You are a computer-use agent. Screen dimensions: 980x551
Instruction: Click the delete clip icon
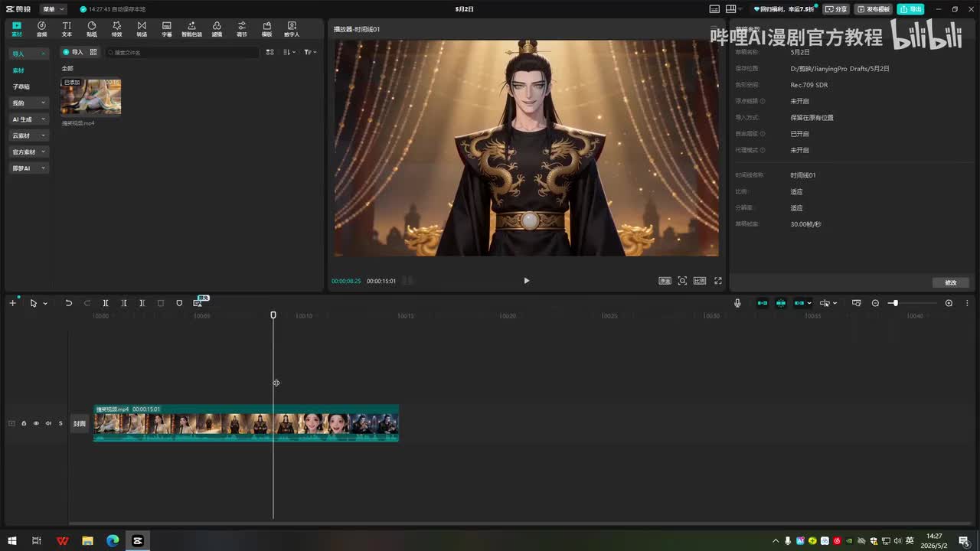click(161, 303)
